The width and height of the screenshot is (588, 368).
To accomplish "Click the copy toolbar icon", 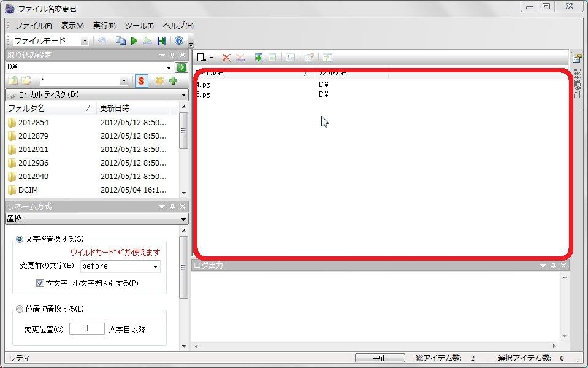I will (x=120, y=40).
